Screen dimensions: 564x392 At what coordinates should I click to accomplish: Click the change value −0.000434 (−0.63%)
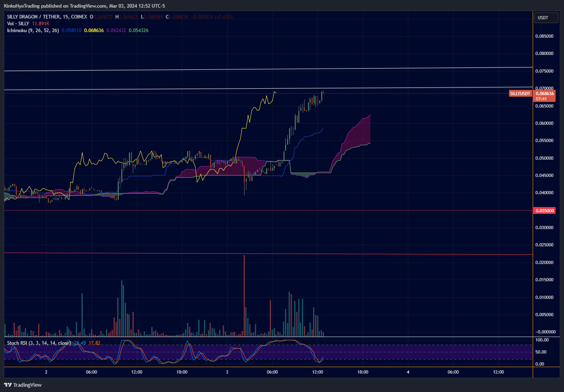click(212, 17)
